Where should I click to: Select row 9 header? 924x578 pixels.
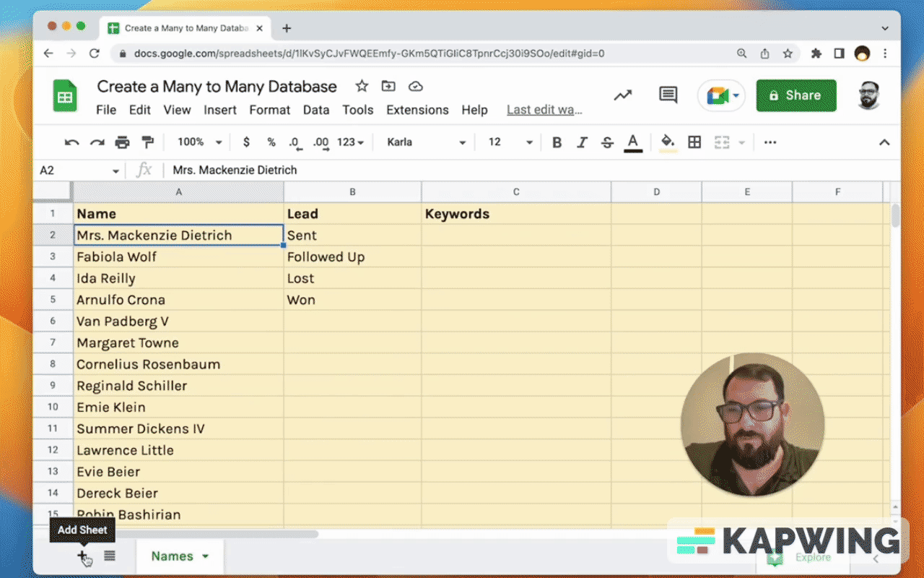pos(53,386)
